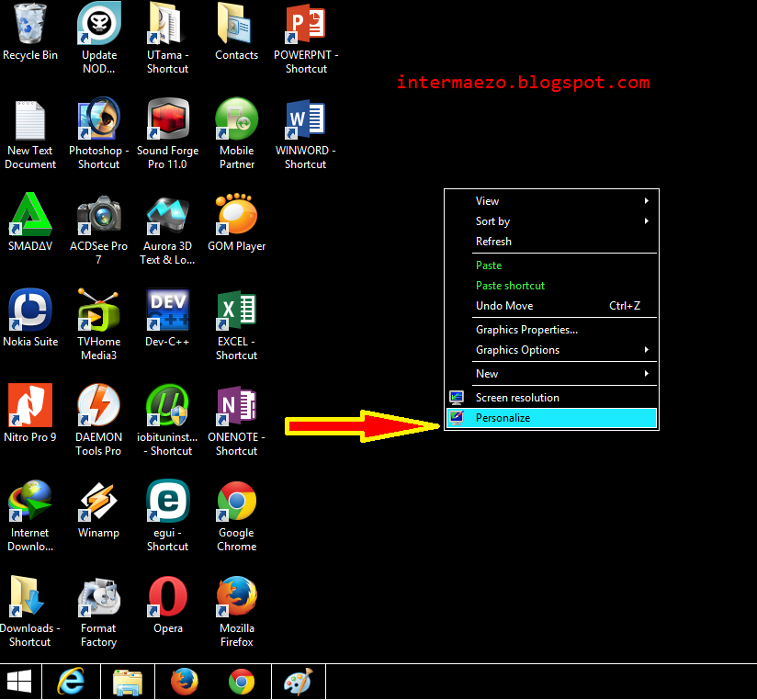Open the Aurora 3D Text shortcut
757x700 pixels.
click(x=167, y=215)
